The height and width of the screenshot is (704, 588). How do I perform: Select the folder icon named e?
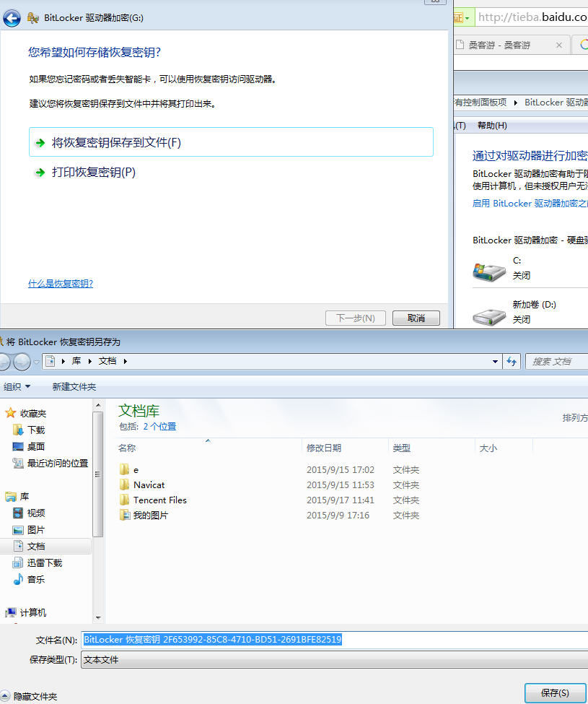(125, 469)
